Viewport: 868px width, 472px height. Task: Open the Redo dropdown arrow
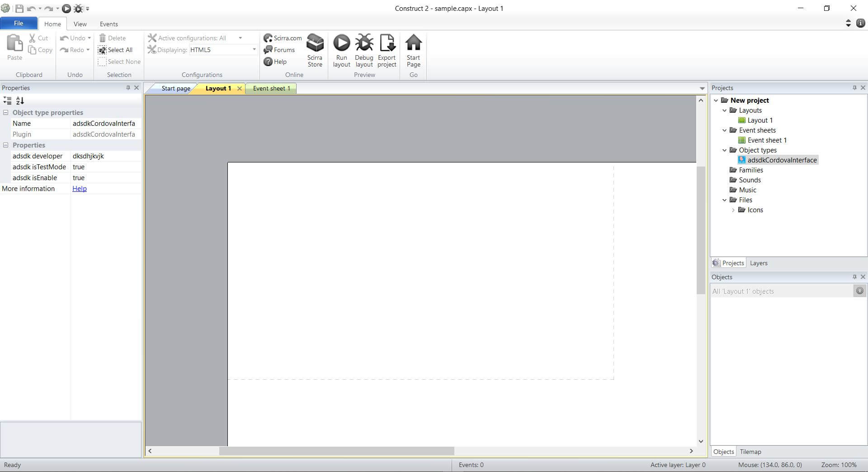coord(88,50)
